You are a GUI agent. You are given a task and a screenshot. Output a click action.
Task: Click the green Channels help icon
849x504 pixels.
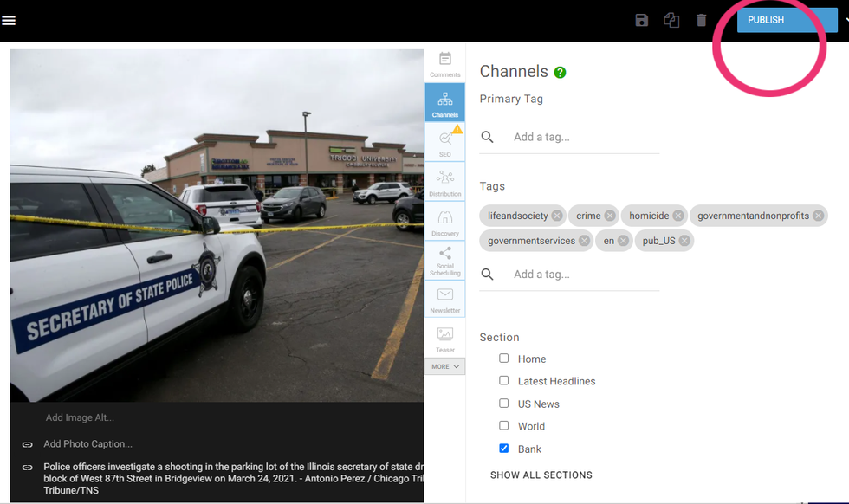tap(560, 73)
